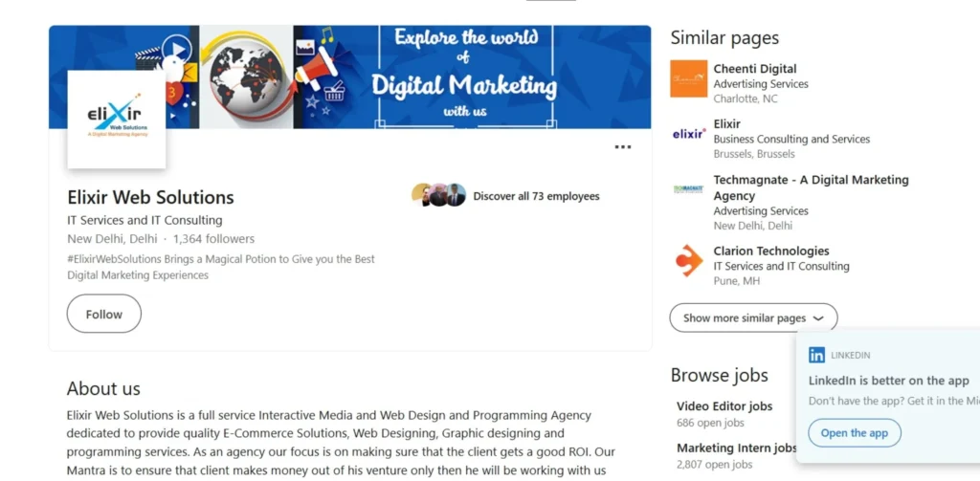Click 'LinkedIn is better on the app' text
The height and width of the screenshot is (481, 980).
889,381
